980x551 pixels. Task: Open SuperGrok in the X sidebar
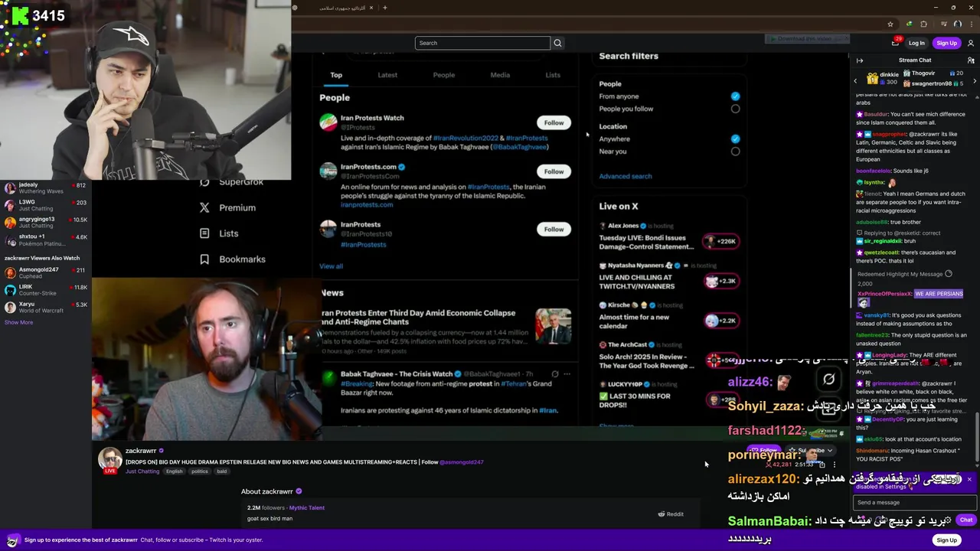[x=231, y=182]
